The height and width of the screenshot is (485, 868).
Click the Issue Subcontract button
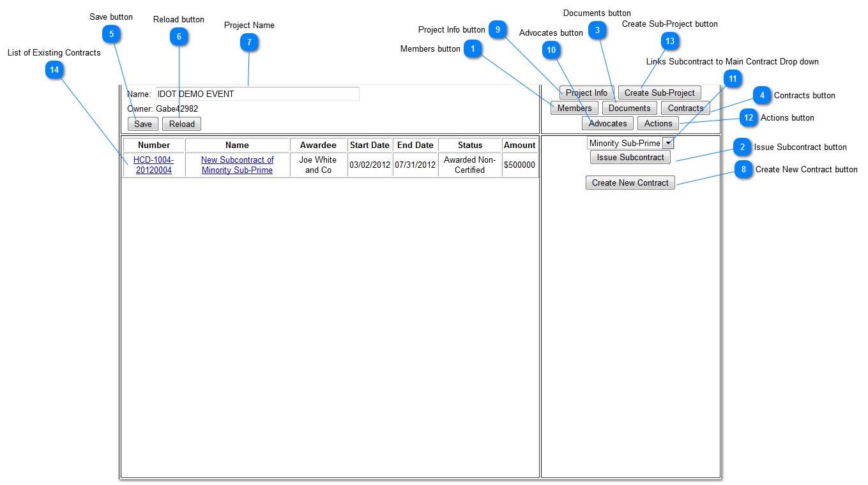tap(630, 157)
